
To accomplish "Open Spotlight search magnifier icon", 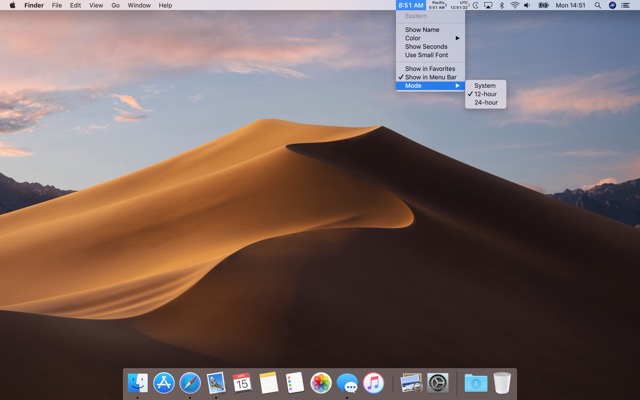I will (x=598, y=5).
